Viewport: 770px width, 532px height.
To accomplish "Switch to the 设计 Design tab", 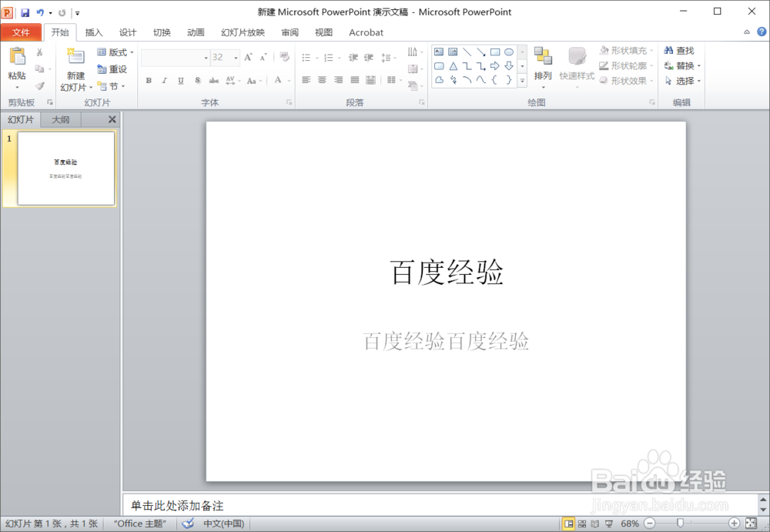I will (128, 32).
